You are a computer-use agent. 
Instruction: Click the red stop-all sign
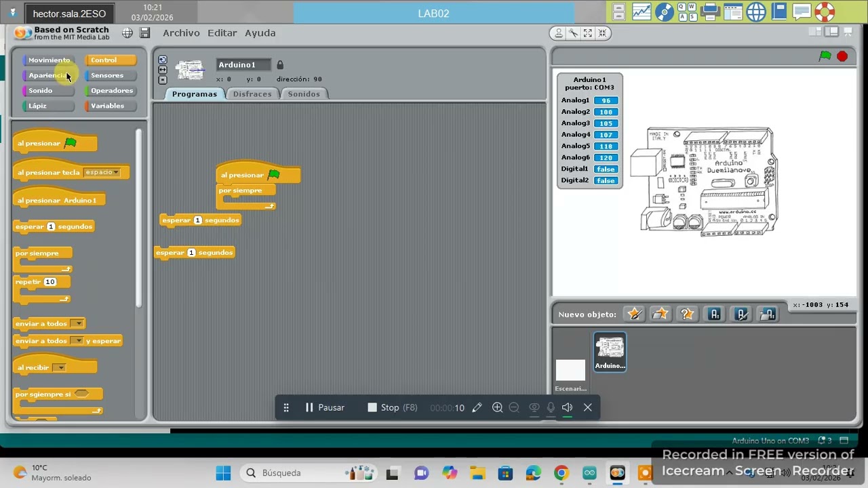[842, 56]
